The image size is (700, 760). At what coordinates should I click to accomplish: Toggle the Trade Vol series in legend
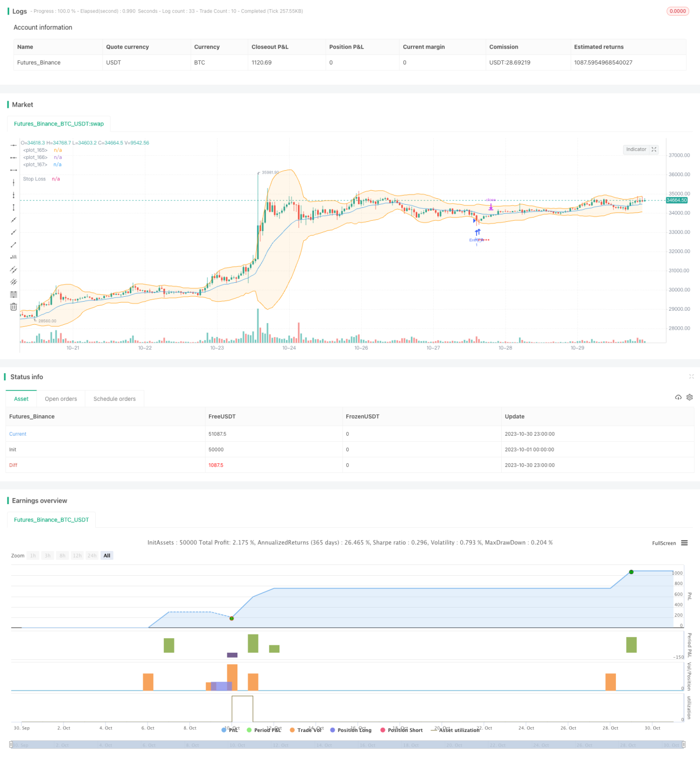point(305,730)
